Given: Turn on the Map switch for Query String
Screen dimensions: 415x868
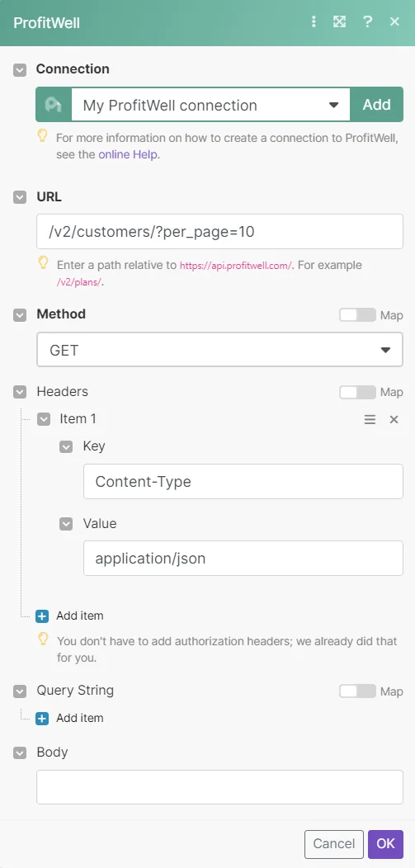Looking at the screenshot, I should (357, 691).
